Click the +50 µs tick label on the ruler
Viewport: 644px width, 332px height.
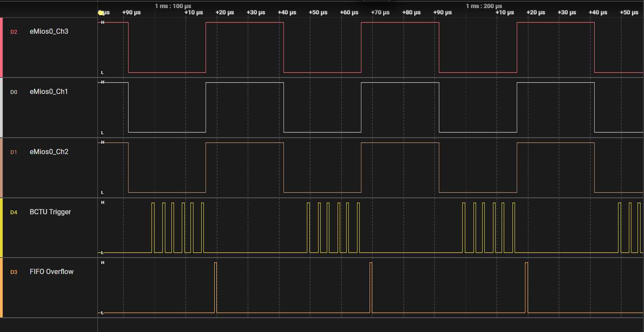coord(318,13)
